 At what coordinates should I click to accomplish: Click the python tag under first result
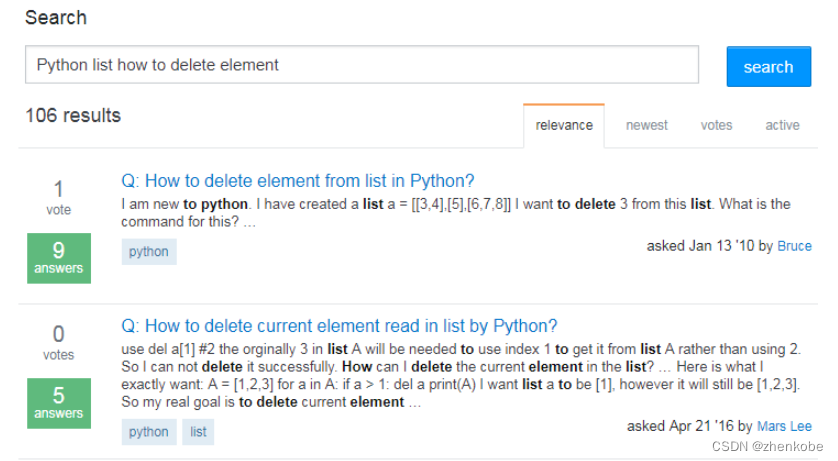click(149, 251)
